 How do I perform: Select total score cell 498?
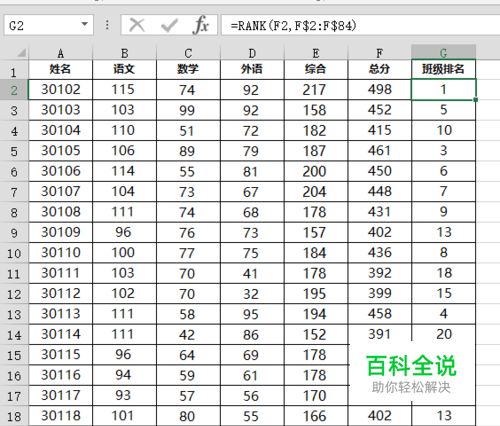[x=379, y=90]
